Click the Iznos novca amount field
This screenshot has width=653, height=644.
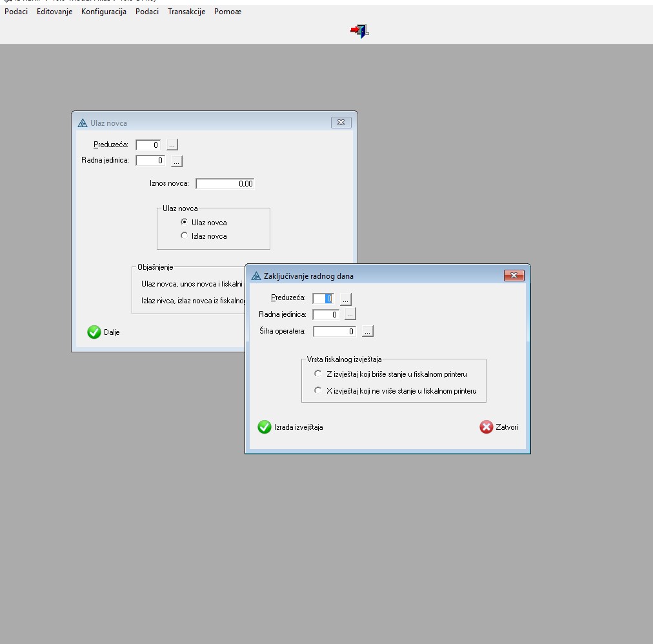point(225,184)
